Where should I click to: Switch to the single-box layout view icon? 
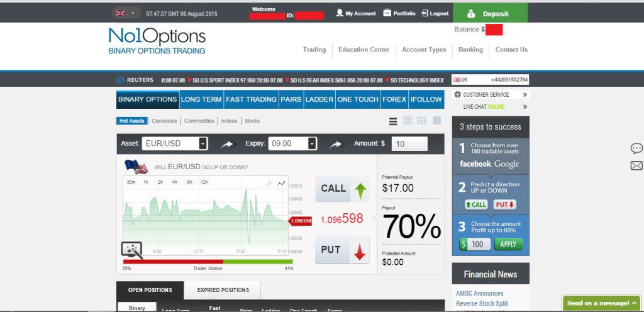point(436,121)
